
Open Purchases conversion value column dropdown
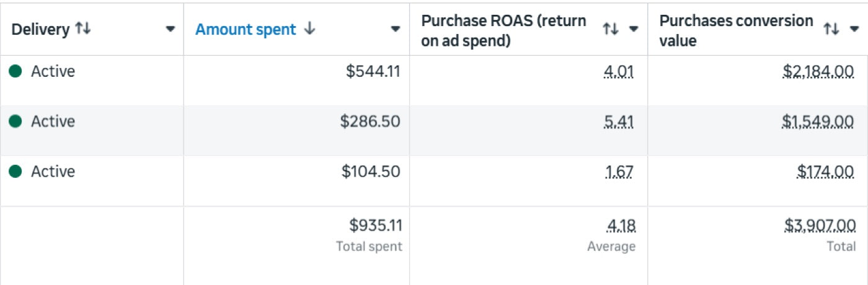point(854,29)
